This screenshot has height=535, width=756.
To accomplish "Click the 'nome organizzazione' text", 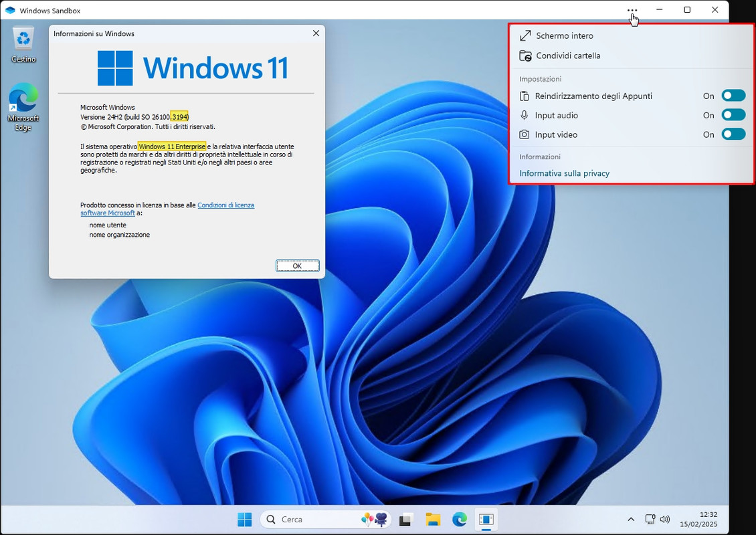I will (x=120, y=235).
